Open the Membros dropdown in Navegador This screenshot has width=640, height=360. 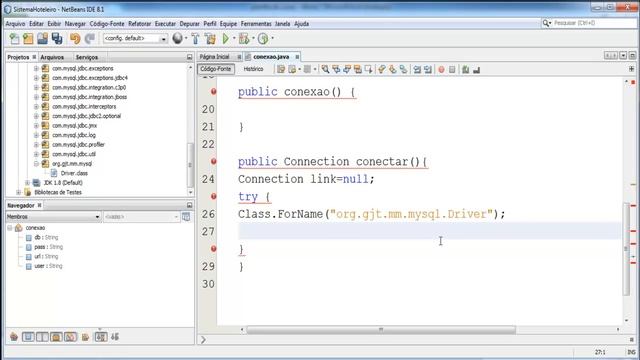coord(97,217)
